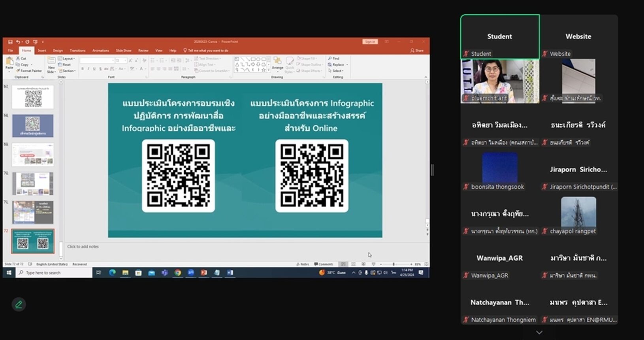Open the Layout dropdown
Image resolution: width=644 pixels, height=340 pixels.
(x=67, y=59)
